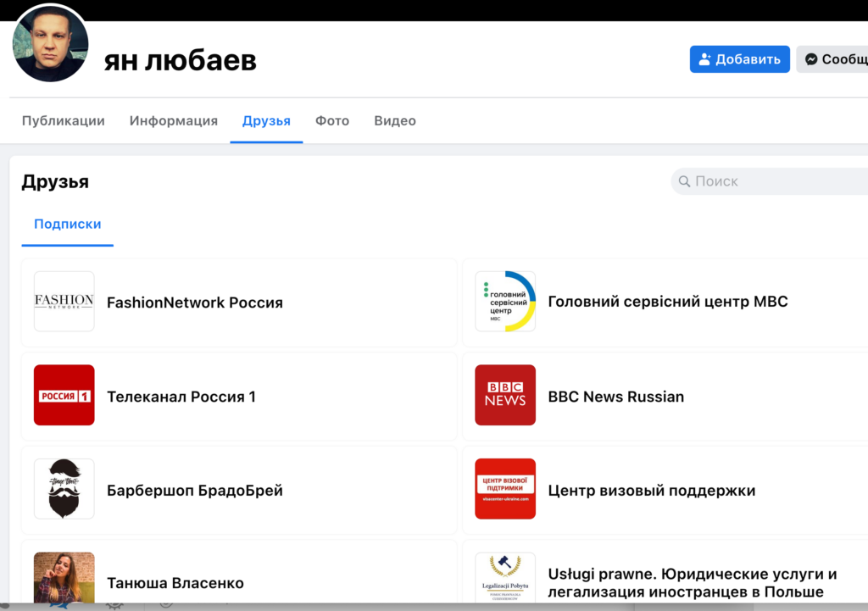Click the BBC News red logo icon

point(505,396)
